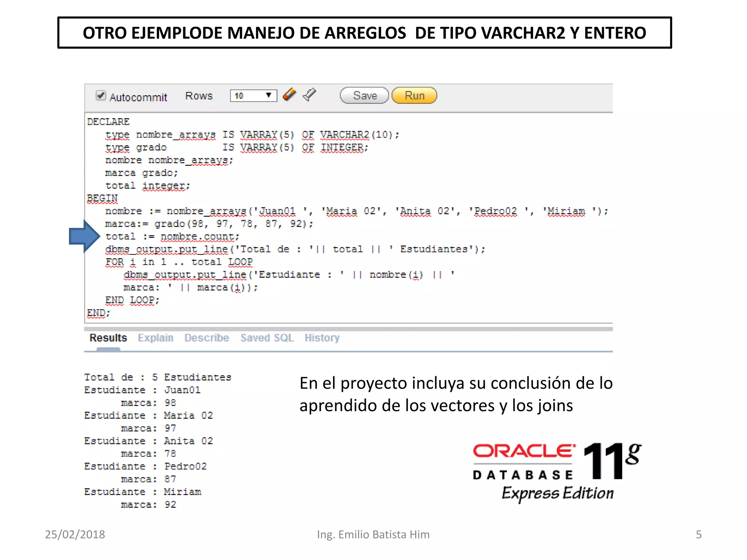Click the line 'total integer;'
This screenshot has height=560, width=747.
pyautogui.click(x=148, y=186)
